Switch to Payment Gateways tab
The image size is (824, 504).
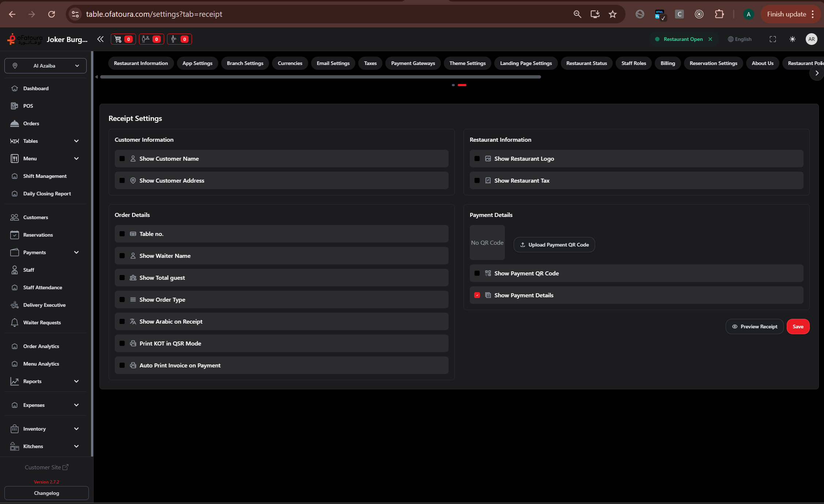[x=413, y=63]
